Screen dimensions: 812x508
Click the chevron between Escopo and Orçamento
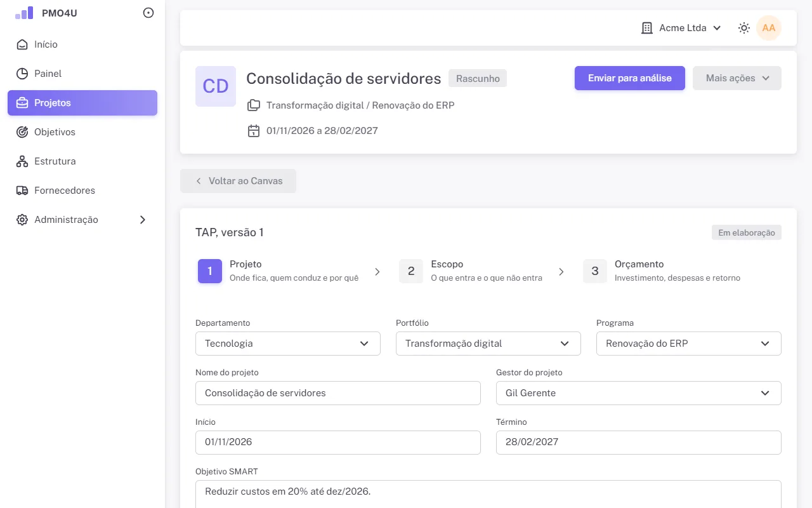pos(561,272)
